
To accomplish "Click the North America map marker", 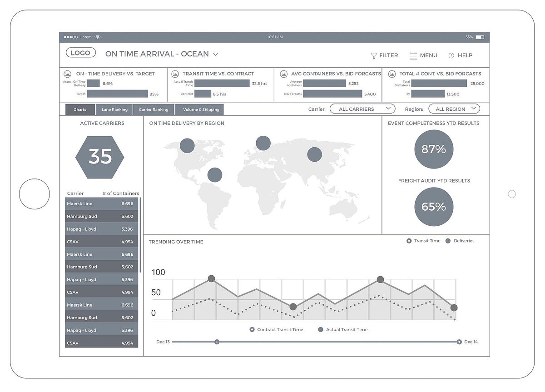I will pos(187,146).
